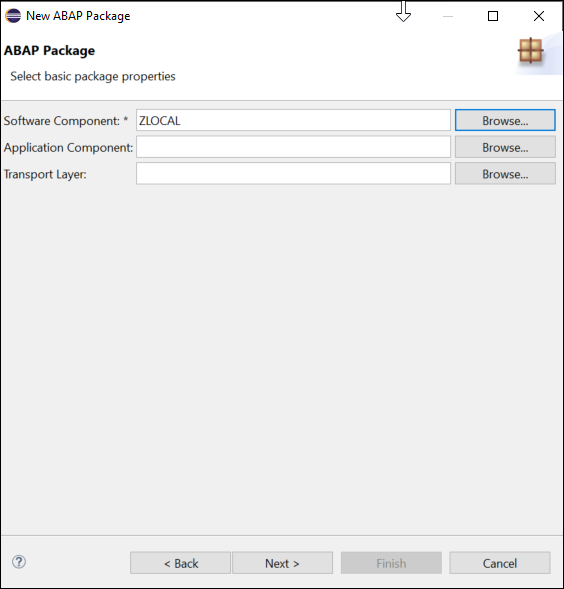Go to the Next wizard page
564x589 pixels.
click(x=282, y=563)
